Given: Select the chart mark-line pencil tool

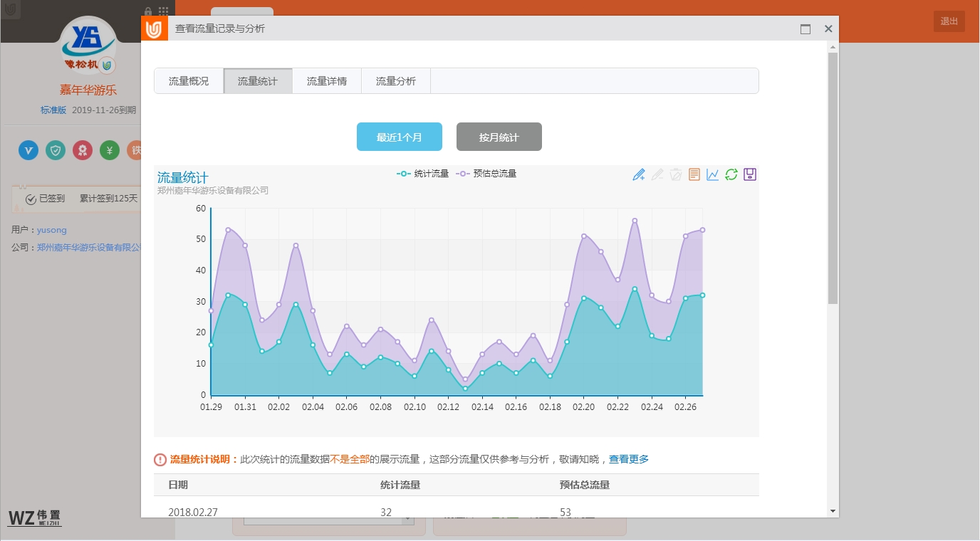Looking at the screenshot, I should [638, 174].
